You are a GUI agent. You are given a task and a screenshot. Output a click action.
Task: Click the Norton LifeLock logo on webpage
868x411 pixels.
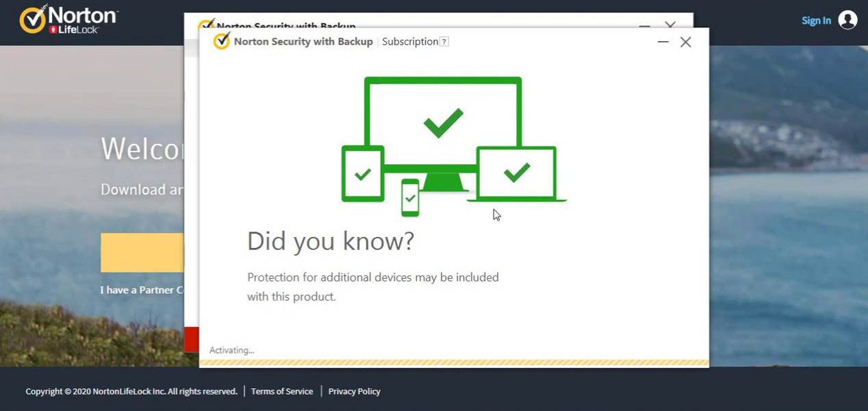68,20
